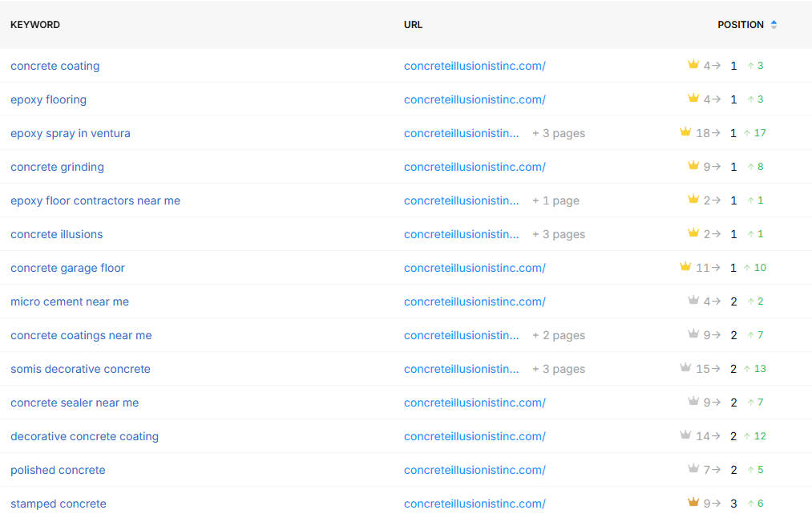The width and height of the screenshot is (812, 518).
Task: Click the silver crown for concrete sealer near me
Action: pyautogui.click(x=693, y=401)
